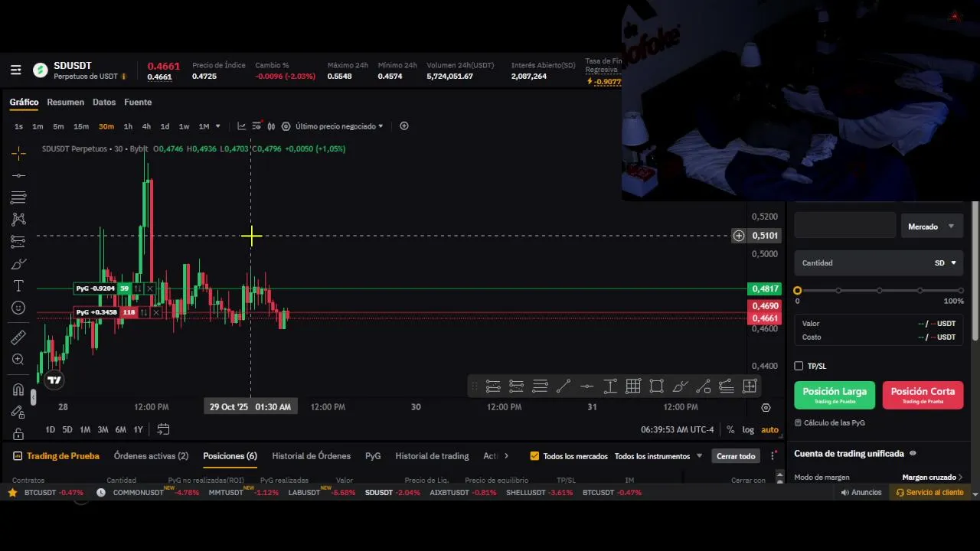Viewport: 980px width, 551px height.
Task: Select the crosshair cursor tool
Action: tap(18, 153)
